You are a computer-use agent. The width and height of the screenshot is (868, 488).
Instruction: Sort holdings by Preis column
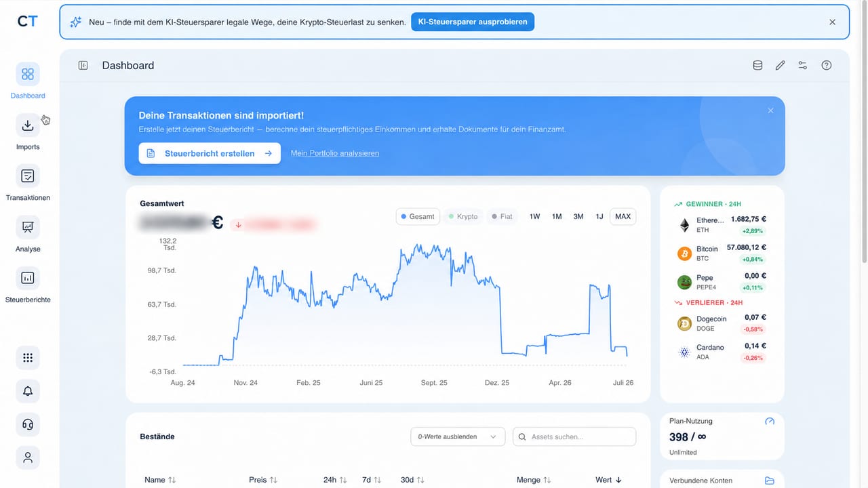(263, 480)
